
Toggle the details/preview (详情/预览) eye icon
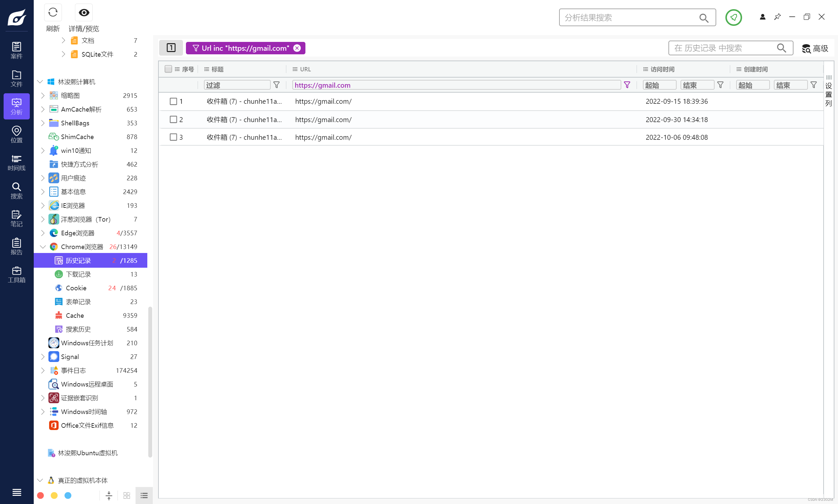(83, 13)
